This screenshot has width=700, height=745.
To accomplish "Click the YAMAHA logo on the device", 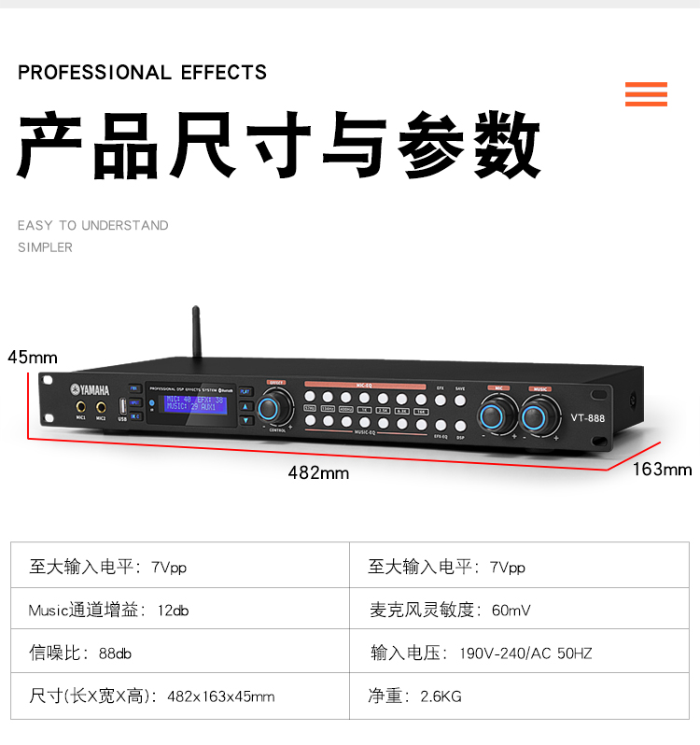I will (x=90, y=390).
